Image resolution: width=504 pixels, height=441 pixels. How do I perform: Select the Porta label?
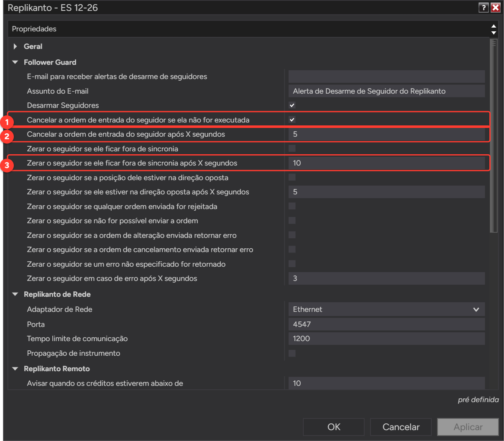36,324
